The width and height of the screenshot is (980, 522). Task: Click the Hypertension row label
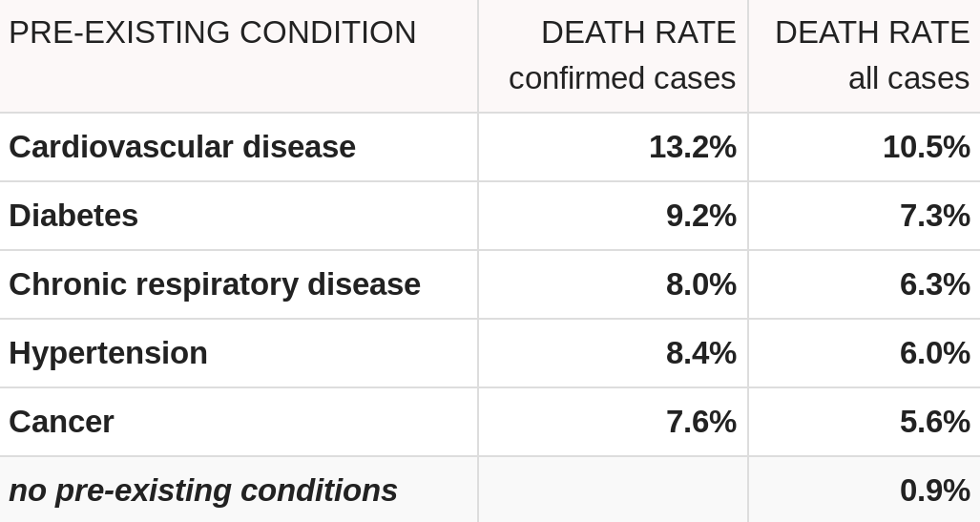(108, 353)
